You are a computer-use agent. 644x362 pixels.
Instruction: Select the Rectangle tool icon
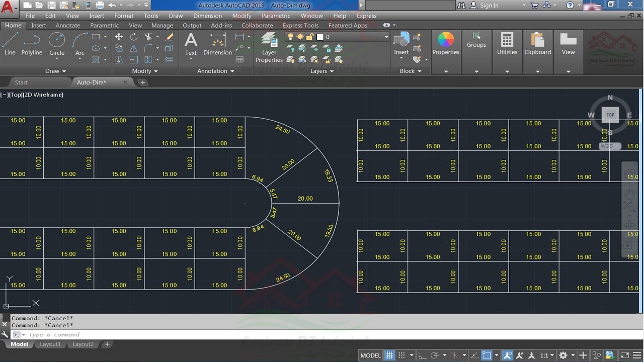point(96,37)
